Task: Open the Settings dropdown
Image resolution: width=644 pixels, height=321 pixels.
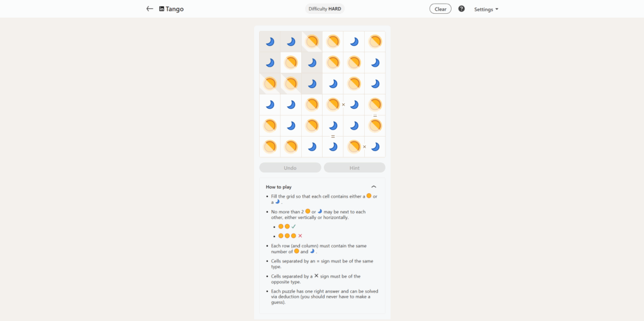Action: point(486,9)
